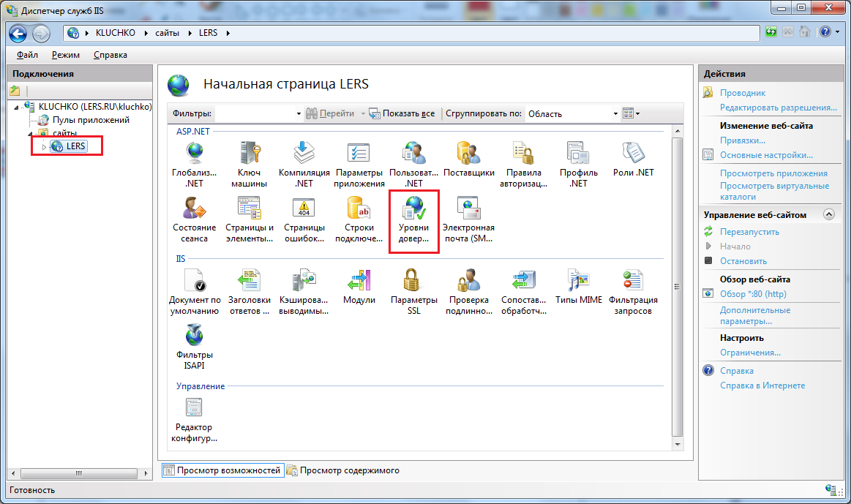Open Уровни доверия feature
The height and width of the screenshot is (504, 851).
coord(413,219)
